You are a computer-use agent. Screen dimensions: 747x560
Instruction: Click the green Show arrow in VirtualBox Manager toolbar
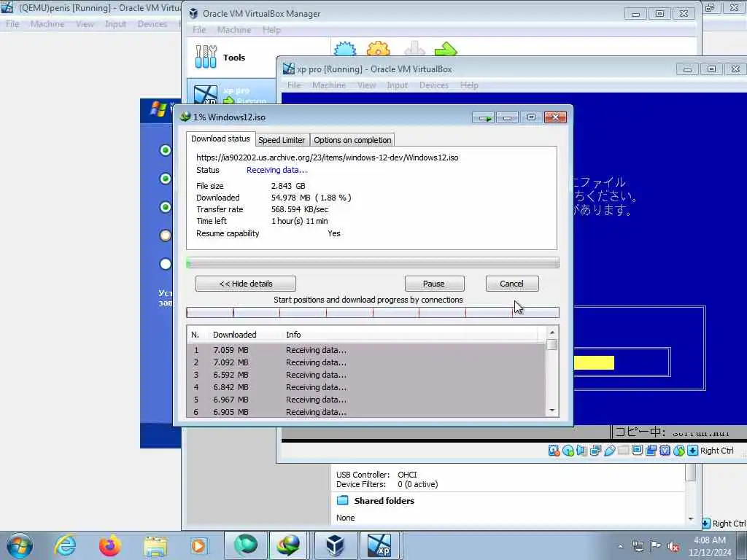[446, 49]
